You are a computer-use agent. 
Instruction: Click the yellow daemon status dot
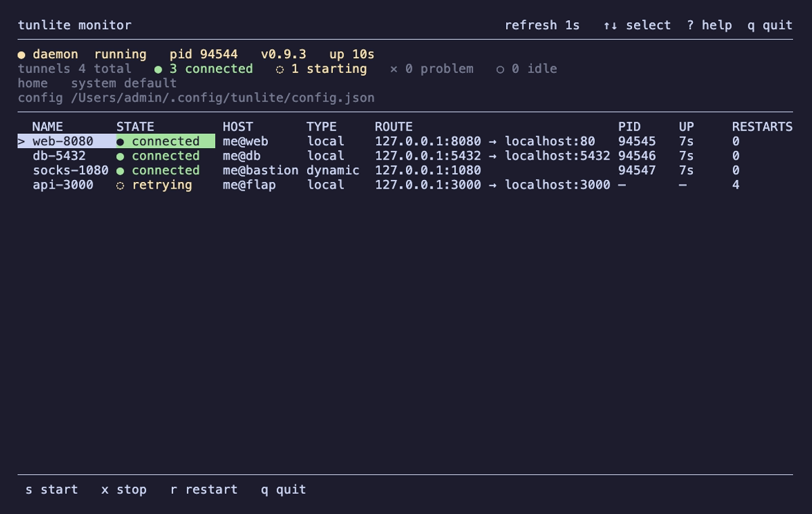pos(22,55)
